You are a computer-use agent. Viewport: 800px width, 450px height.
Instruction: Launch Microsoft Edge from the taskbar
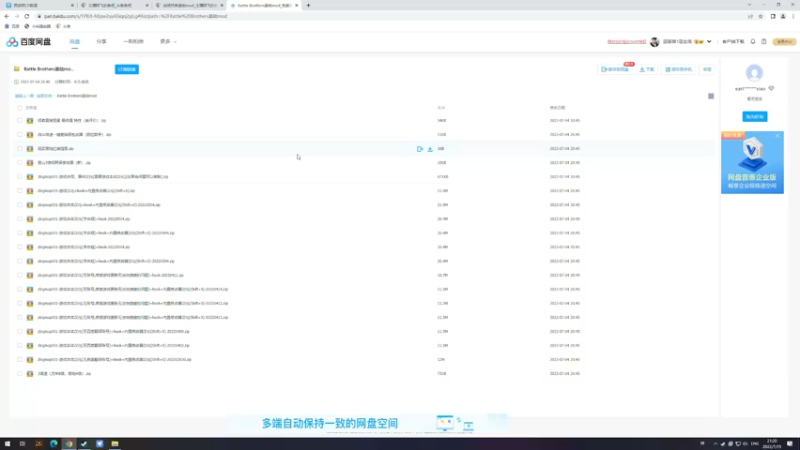coord(54,444)
